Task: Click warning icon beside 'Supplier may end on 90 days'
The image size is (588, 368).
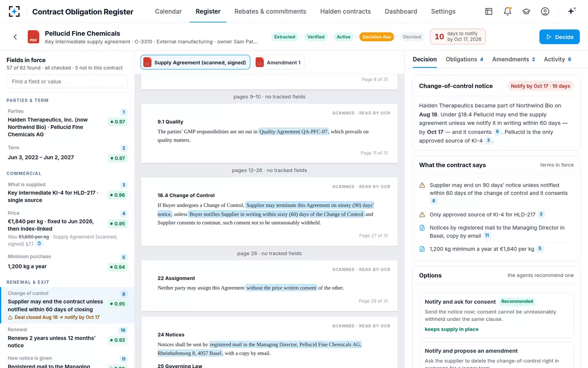Action: [422, 185]
